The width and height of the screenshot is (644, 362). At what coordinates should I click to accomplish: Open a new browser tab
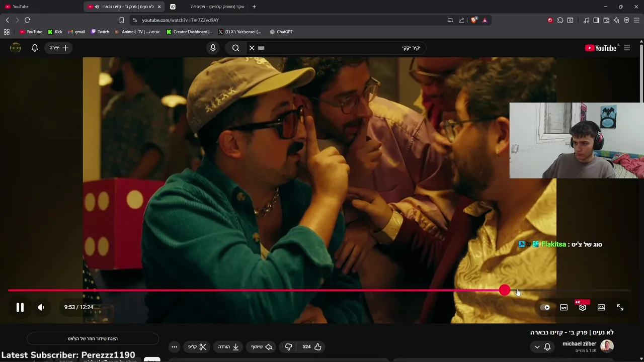(254, 7)
